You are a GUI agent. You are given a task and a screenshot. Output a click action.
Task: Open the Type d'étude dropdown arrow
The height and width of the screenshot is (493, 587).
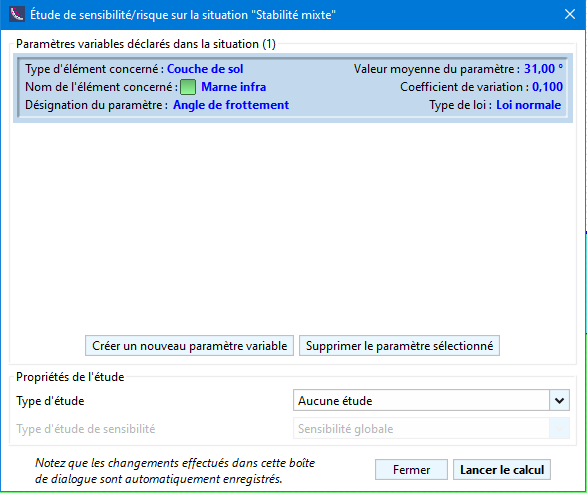559,401
